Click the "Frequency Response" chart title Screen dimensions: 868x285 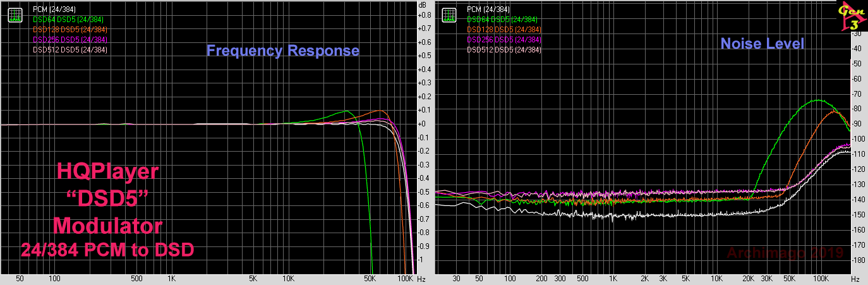coord(283,51)
